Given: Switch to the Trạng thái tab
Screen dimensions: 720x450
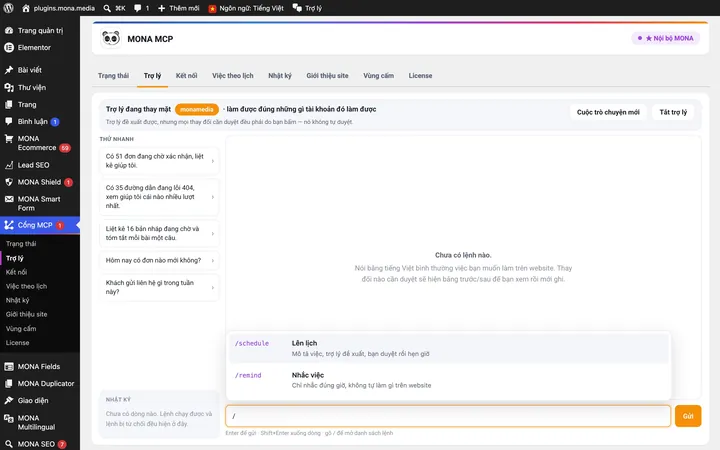Looking at the screenshot, I should (x=113, y=76).
